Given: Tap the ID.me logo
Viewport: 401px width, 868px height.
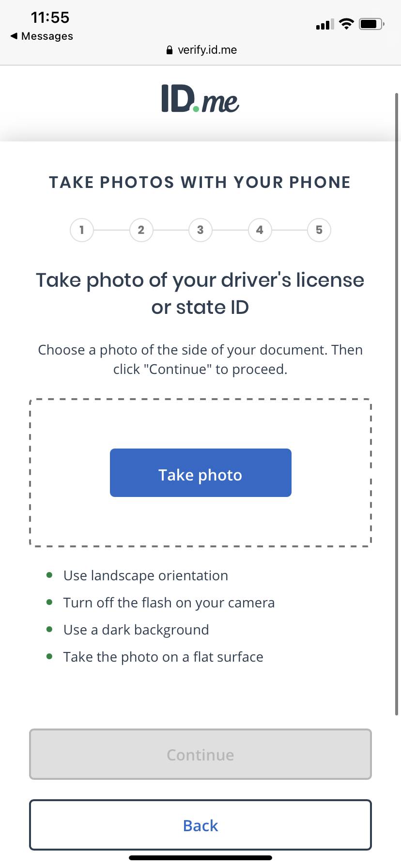Looking at the screenshot, I should (200, 99).
